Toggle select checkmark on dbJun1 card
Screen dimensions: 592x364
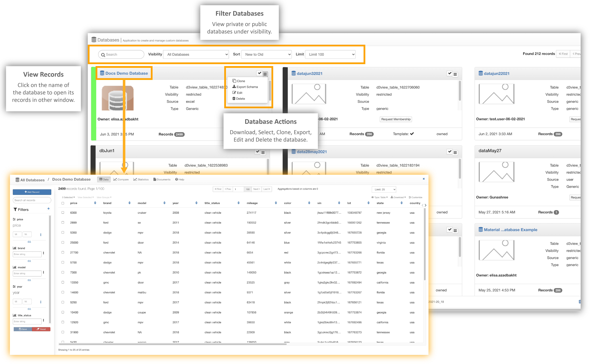click(x=257, y=152)
